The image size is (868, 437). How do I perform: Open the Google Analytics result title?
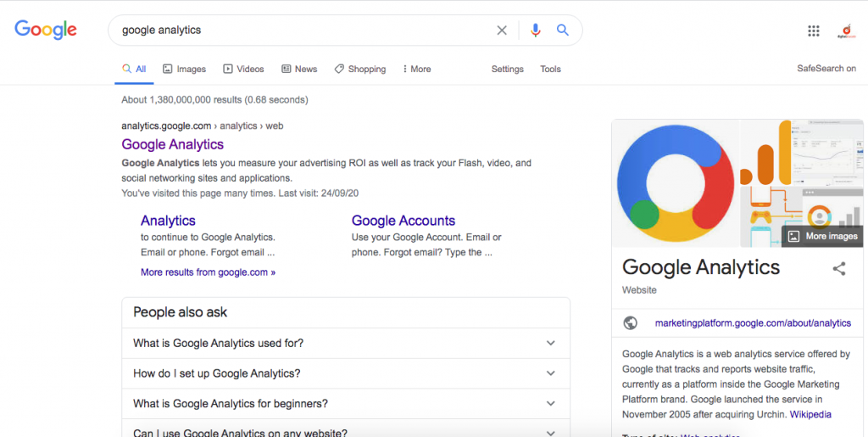click(173, 144)
